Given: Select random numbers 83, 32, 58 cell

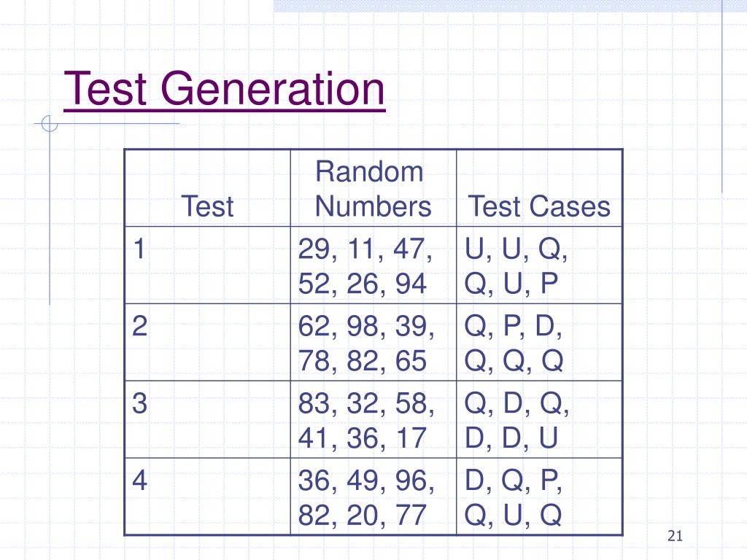Looking at the screenshot, I should pos(373,419).
